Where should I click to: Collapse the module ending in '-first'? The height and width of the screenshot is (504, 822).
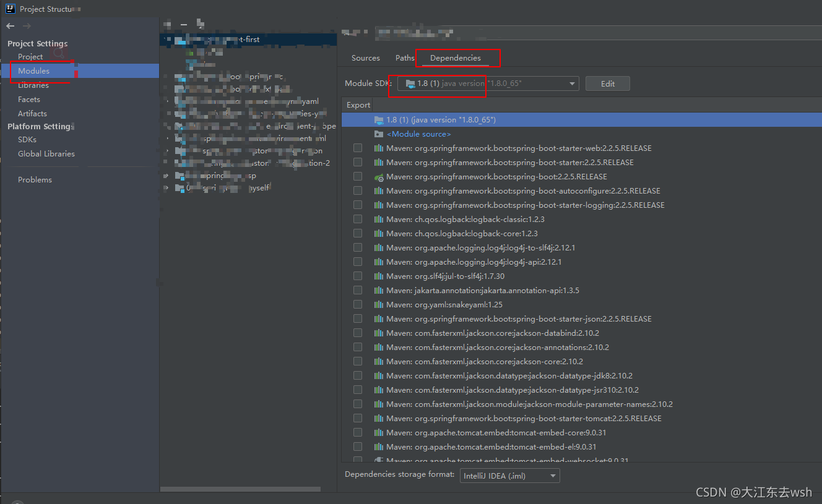[164, 40]
